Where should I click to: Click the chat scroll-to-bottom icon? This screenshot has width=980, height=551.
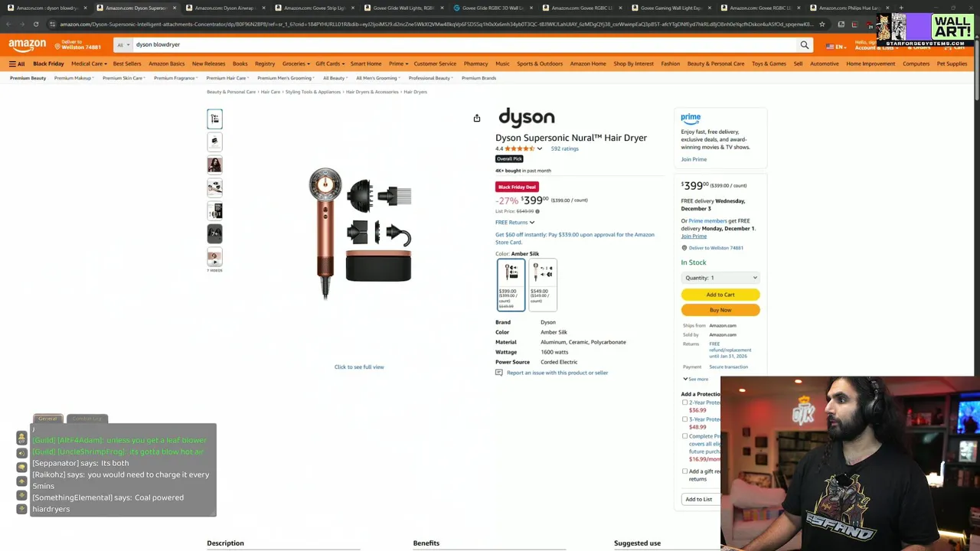21,508
